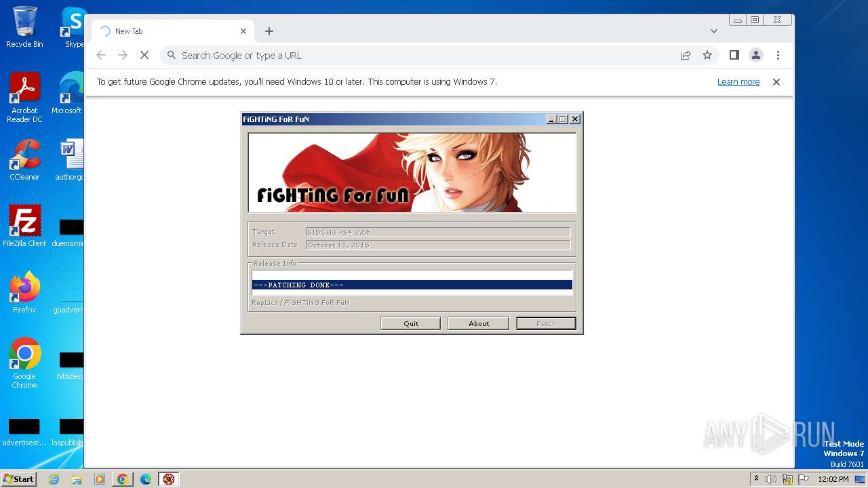Close the FiGHTiNG FoR FuN patcher window
868x488 pixels.
click(575, 119)
